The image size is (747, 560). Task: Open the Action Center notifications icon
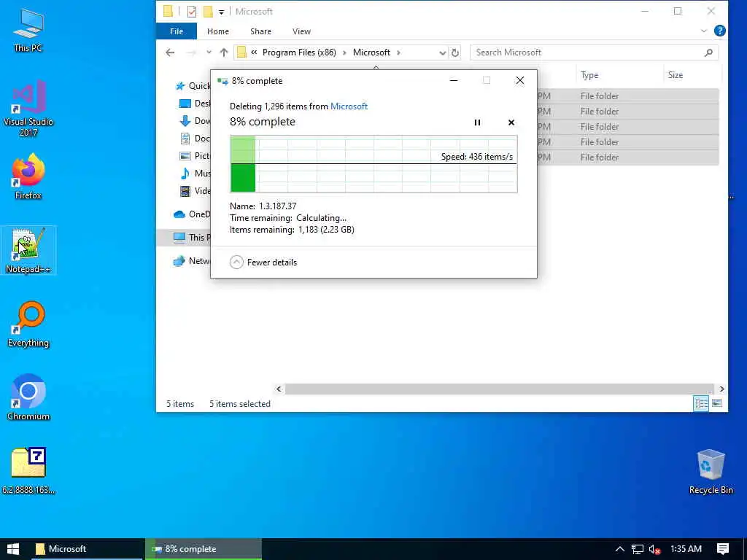pos(723,549)
